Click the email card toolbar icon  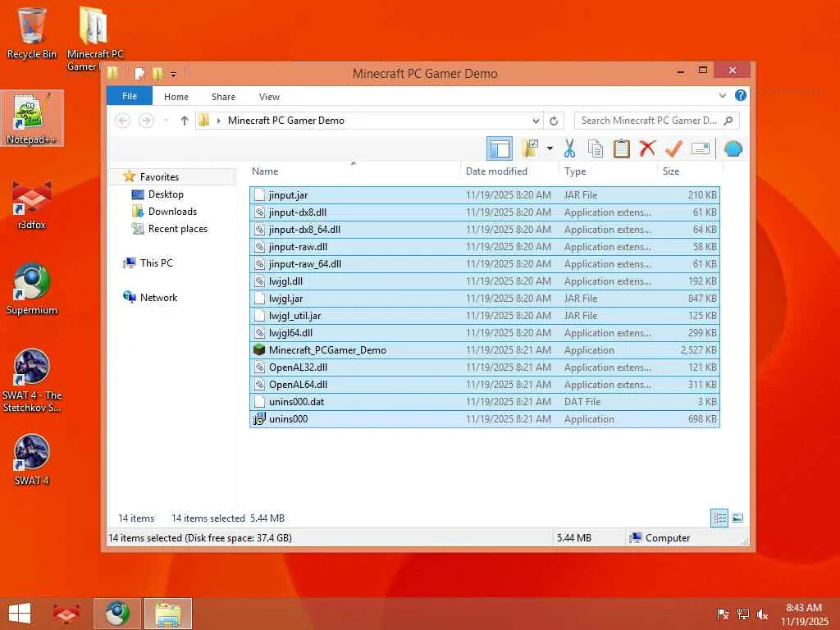pyautogui.click(x=701, y=148)
